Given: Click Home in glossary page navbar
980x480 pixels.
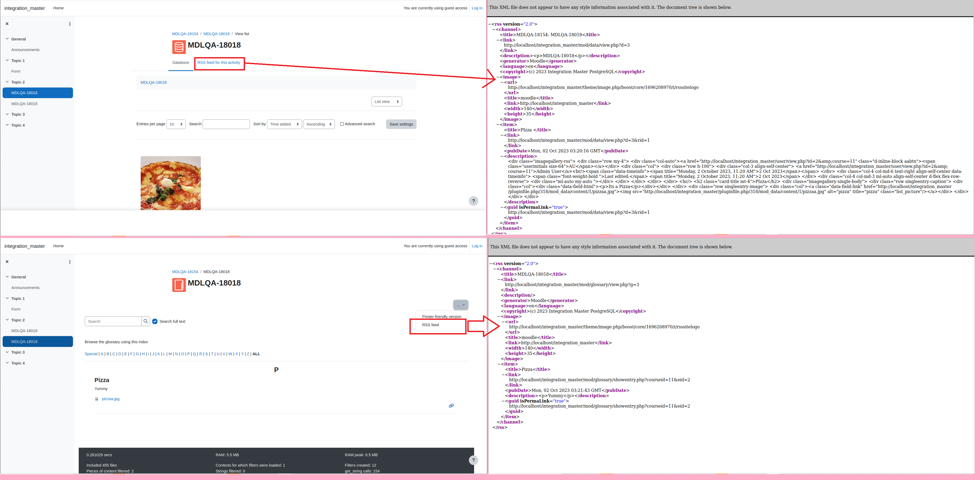Looking at the screenshot, I should click(x=58, y=246).
